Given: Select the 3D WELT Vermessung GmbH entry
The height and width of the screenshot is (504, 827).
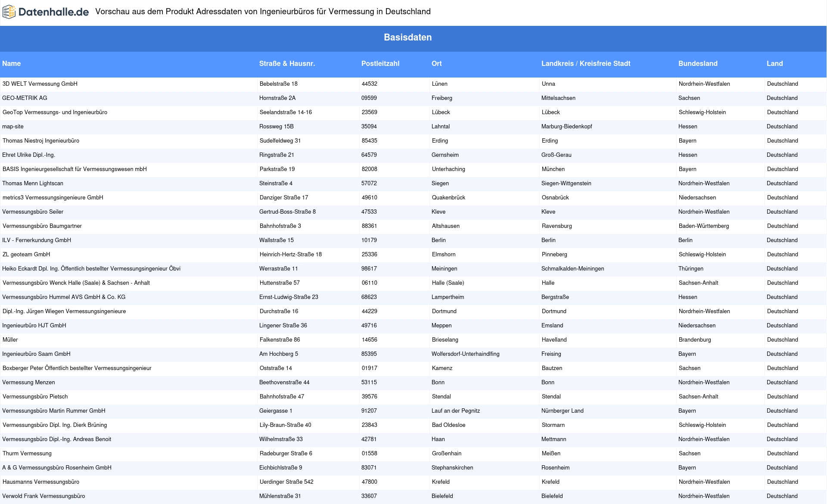Looking at the screenshot, I should pos(40,84).
